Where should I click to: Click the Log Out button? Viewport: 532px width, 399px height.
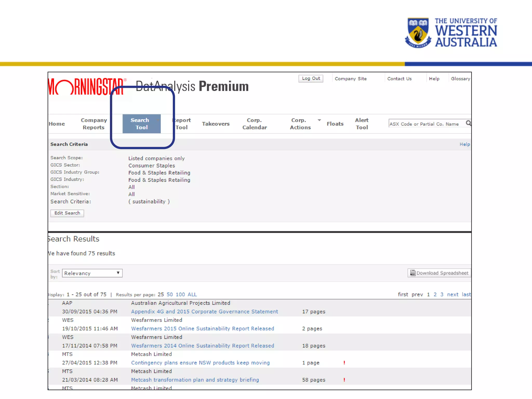[x=311, y=78]
